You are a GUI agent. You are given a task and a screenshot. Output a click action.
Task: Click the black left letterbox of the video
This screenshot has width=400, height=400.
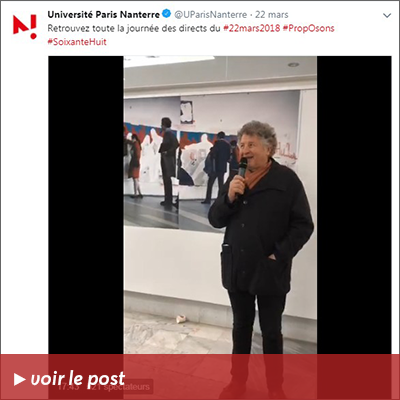86,205
